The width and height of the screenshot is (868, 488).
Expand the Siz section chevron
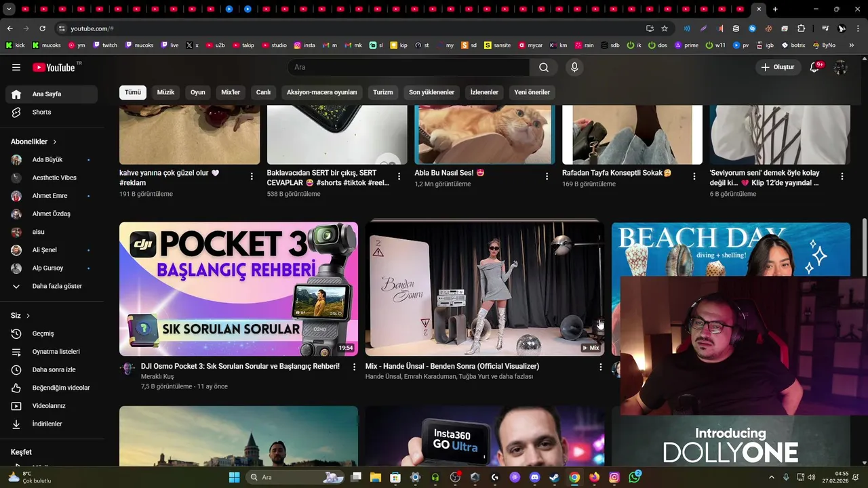pos(28,316)
